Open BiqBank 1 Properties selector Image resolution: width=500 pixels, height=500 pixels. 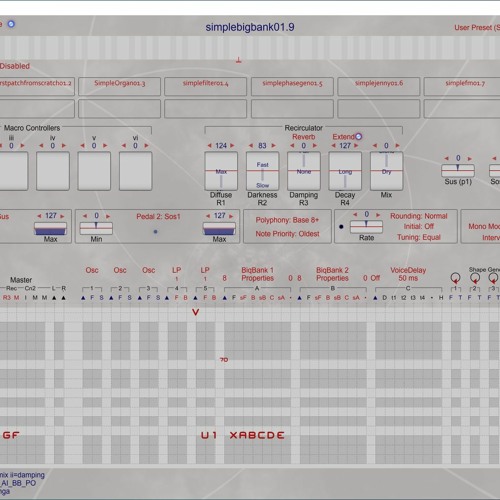[258, 274]
